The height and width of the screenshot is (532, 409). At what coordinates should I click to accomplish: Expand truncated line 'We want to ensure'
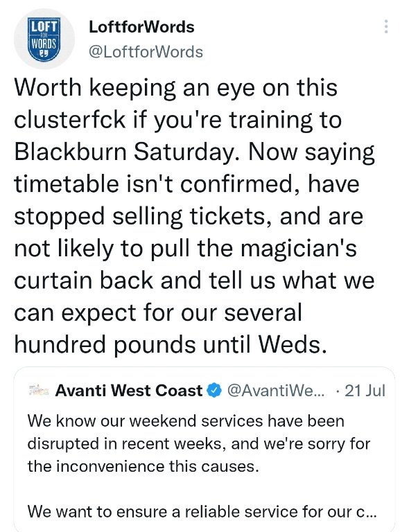(x=202, y=512)
